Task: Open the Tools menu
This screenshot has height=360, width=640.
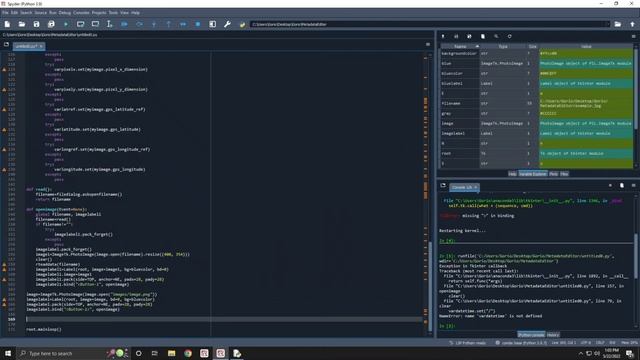Action: pyautogui.click(x=113, y=13)
